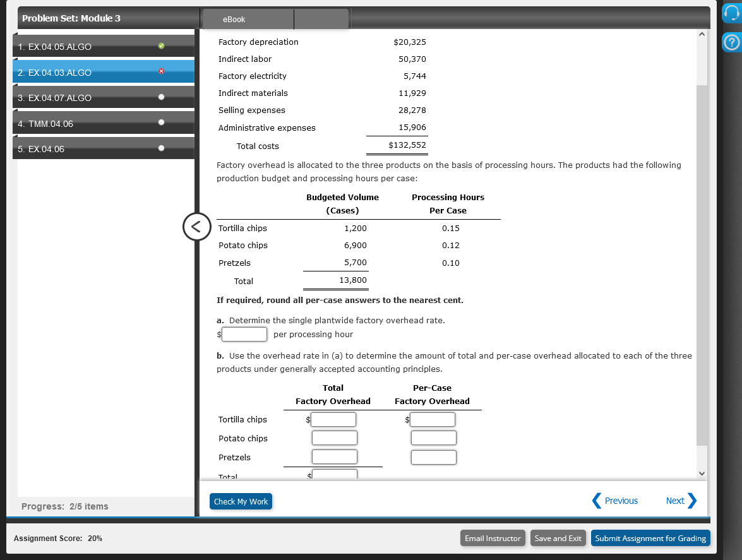The width and height of the screenshot is (742, 560).
Task: Click the blank tab next to eBook
Action: pos(321,20)
